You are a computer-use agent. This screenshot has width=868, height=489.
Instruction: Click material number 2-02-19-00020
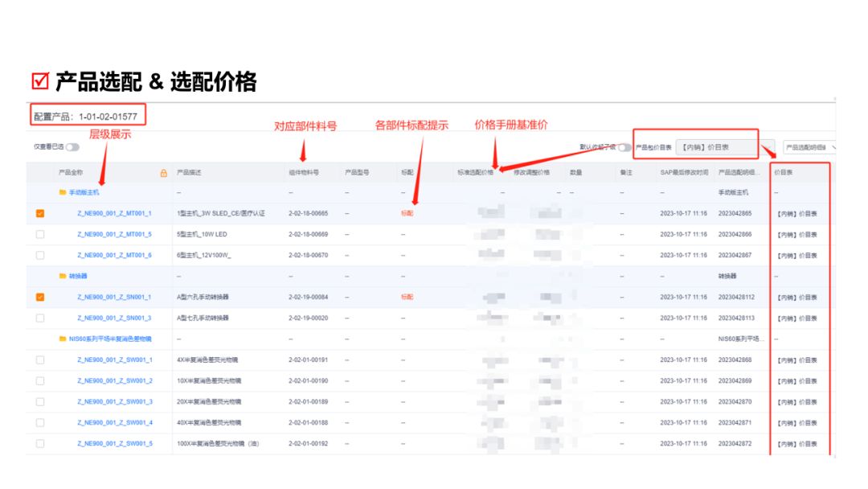(308, 318)
